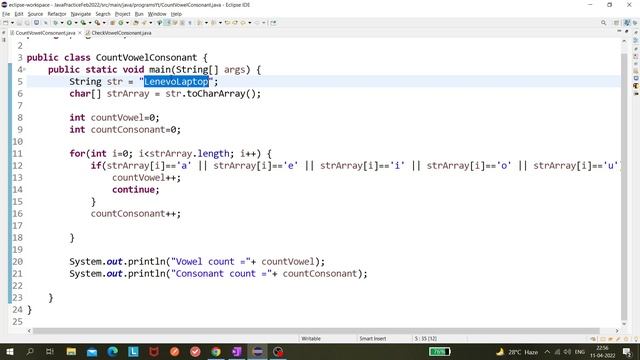This screenshot has width=640, height=360.
Task: Click the cursor position status field
Action: (426, 338)
